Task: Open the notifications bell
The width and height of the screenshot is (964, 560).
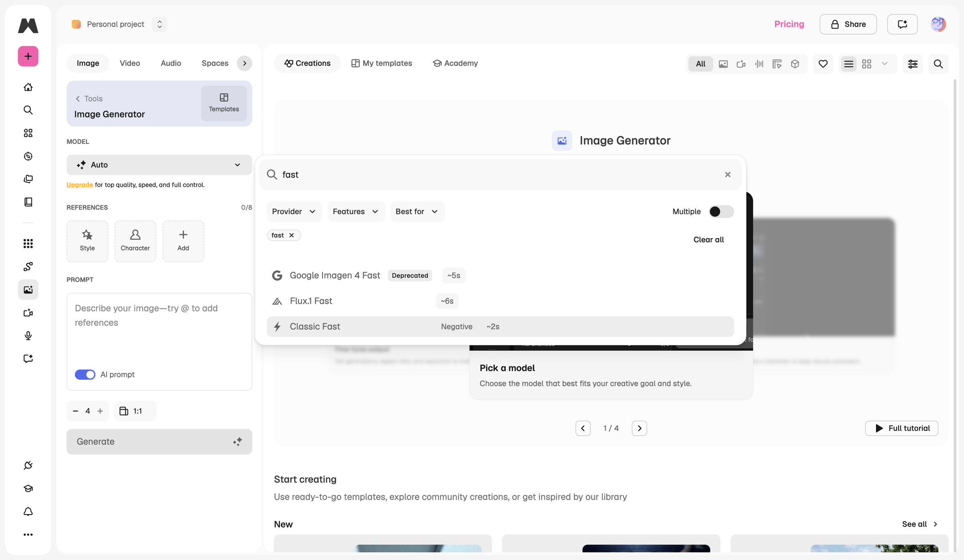Action: [28, 511]
